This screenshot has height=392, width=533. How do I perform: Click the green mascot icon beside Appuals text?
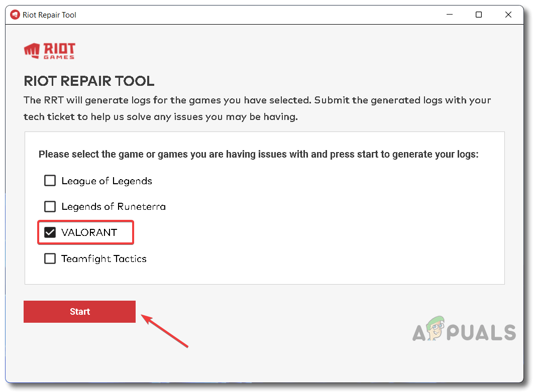tap(436, 329)
